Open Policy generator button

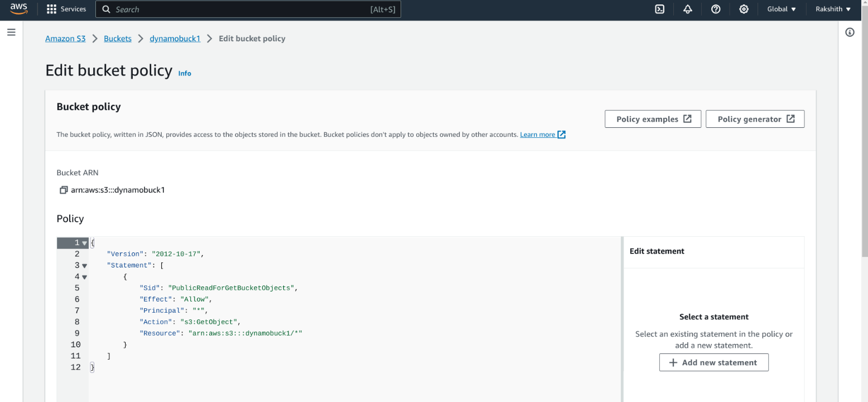[755, 119]
